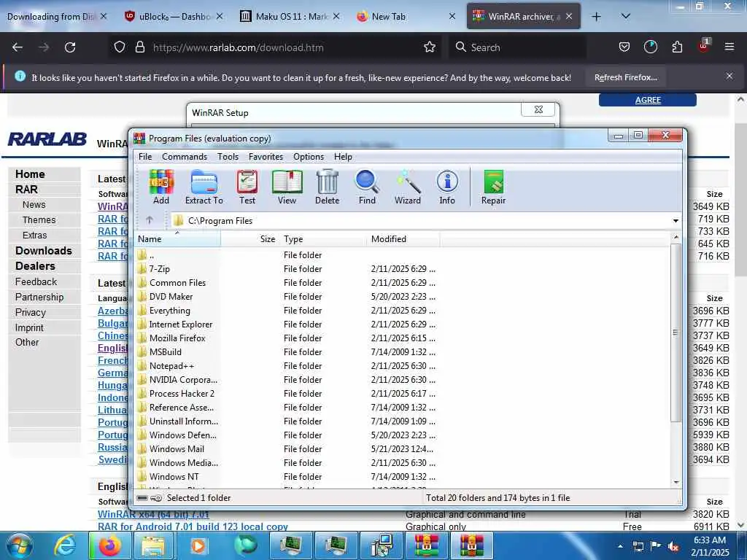Switch to the uBlock Dashboard tab
Viewport: 747px width, 560px height.
point(174,17)
